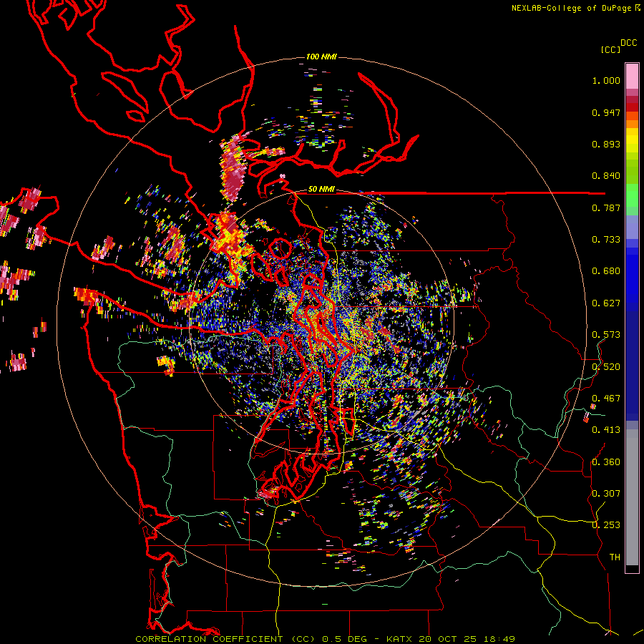Viewport: 644px width, 644px height.
Task: Select the bright green segment of the color bar
Action: pos(632,195)
